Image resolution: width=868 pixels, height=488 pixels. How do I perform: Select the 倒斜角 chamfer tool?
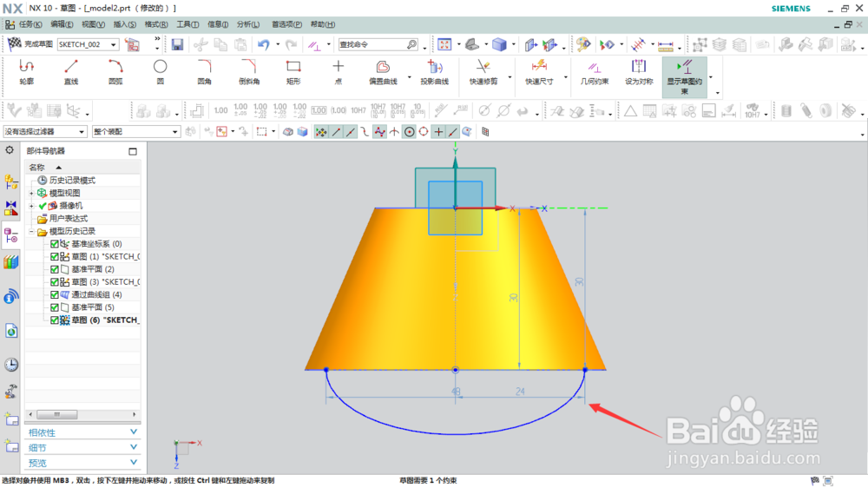(248, 72)
